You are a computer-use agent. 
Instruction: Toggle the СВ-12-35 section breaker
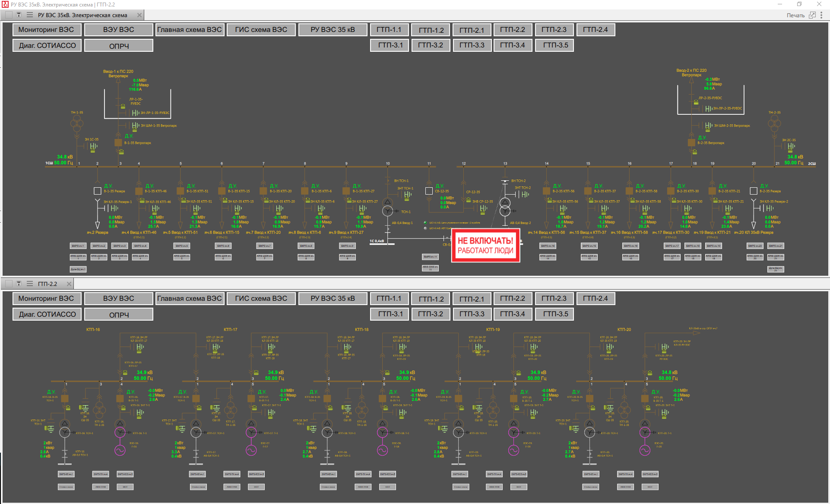point(429,190)
